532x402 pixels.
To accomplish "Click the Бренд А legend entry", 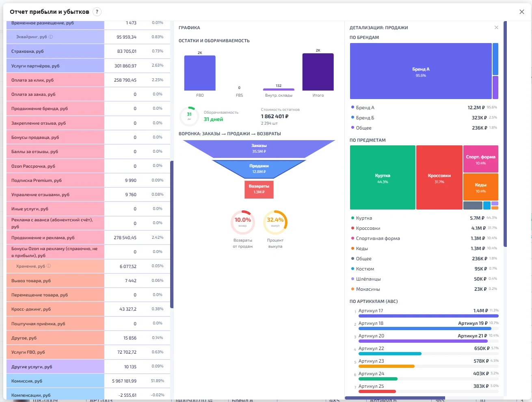I will [424, 108].
